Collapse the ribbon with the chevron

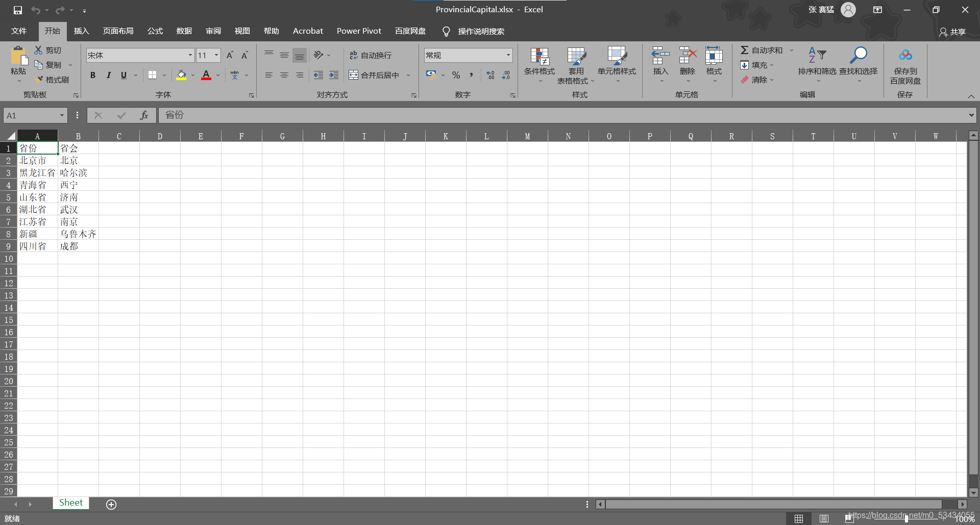[971, 96]
